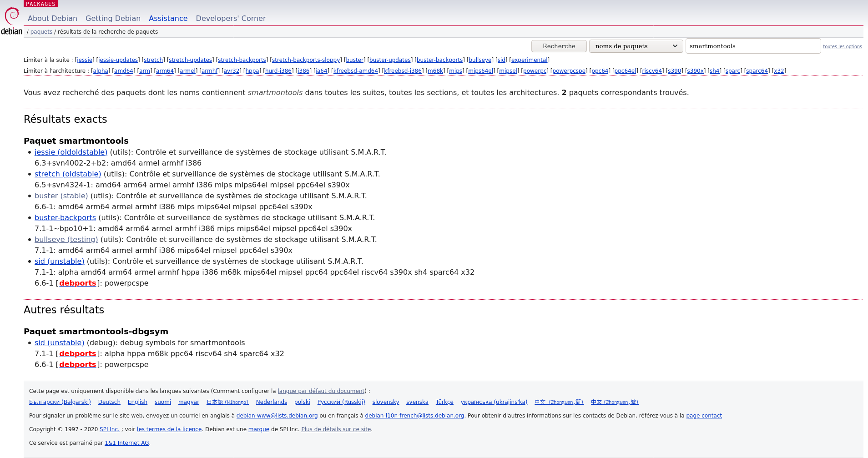Open sid (unstable) smartmontools-dbgsym link
Screen dimensions: 868x458
coord(60,342)
